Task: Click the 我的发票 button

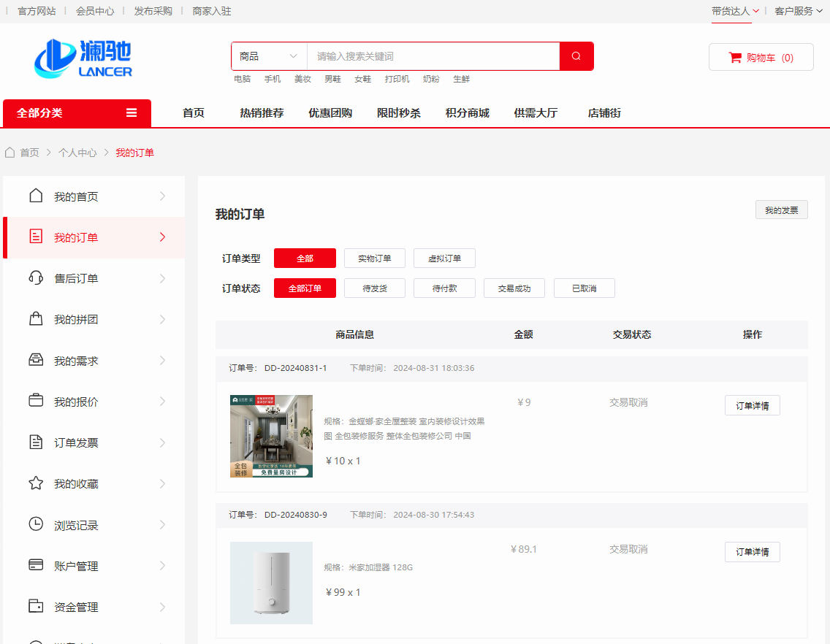Action: (x=781, y=210)
